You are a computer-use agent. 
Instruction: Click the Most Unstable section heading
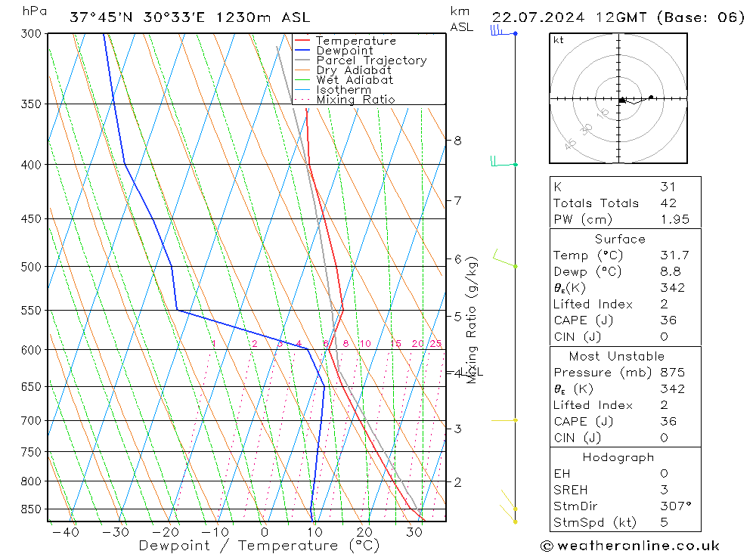617,356
